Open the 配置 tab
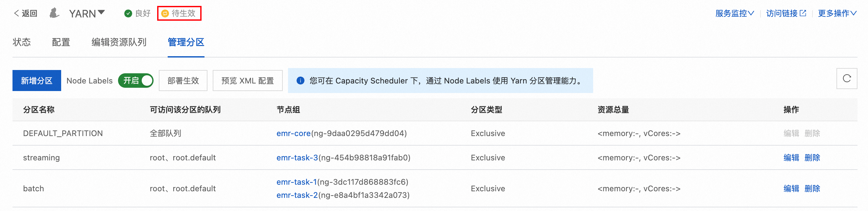 click(61, 42)
